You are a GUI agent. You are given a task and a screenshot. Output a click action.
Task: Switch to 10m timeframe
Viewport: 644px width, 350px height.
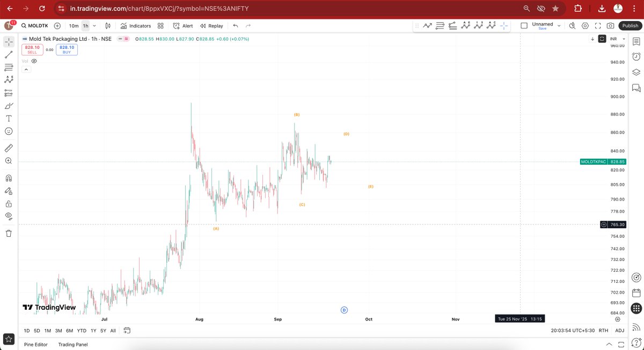coord(74,26)
